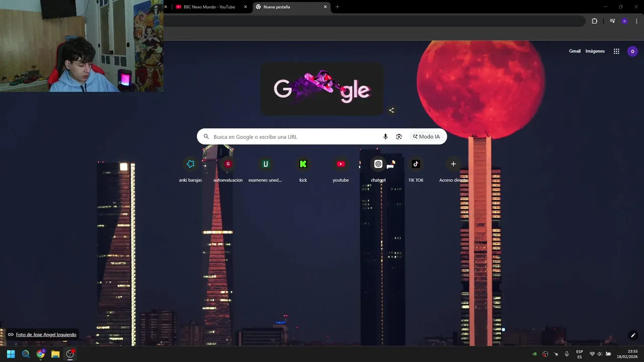Click the magnifier icon in search box
The width and height of the screenshot is (644, 362).
206,137
